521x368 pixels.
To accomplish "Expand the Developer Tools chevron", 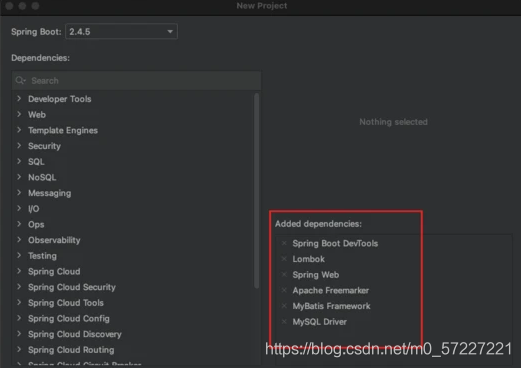I will (19, 99).
